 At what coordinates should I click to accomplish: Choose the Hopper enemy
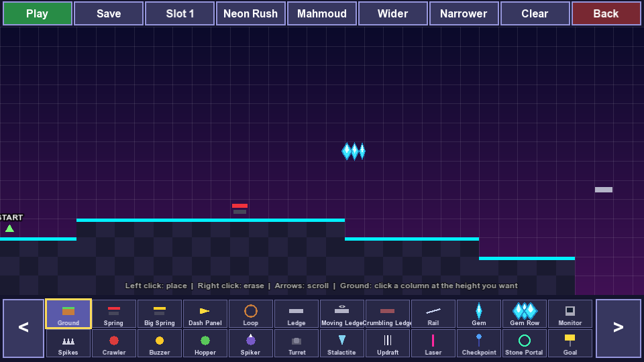(205, 343)
